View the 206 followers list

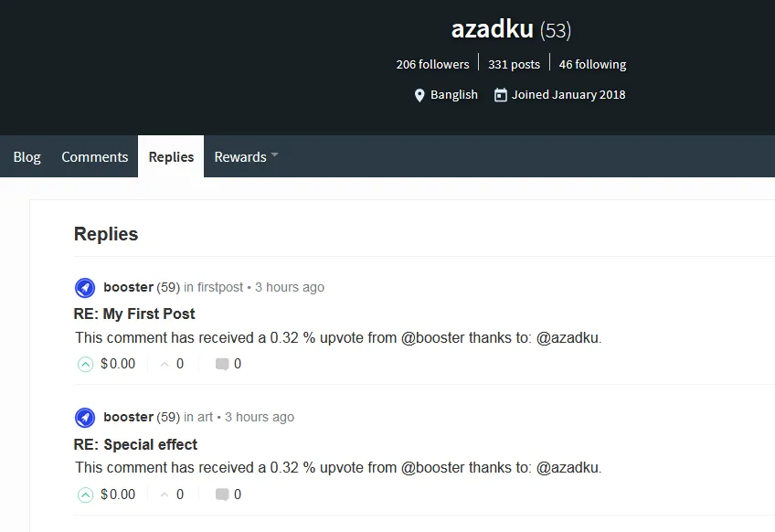click(x=432, y=64)
